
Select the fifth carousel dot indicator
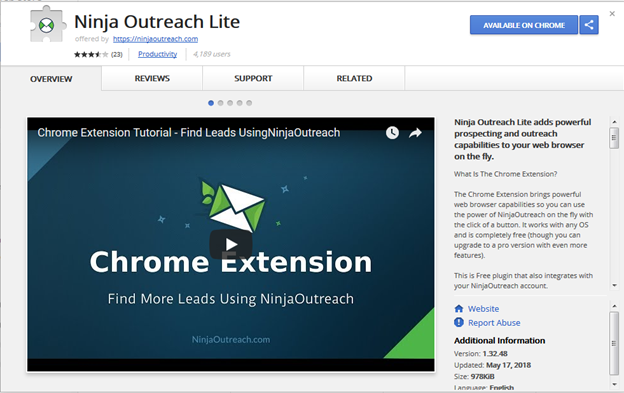(x=249, y=103)
